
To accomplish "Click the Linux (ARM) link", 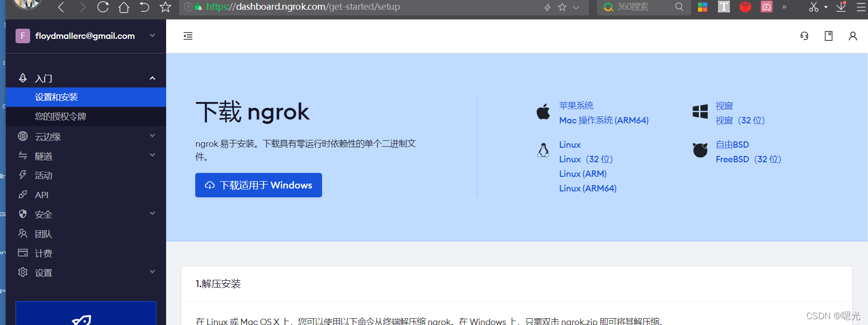I will [583, 173].
